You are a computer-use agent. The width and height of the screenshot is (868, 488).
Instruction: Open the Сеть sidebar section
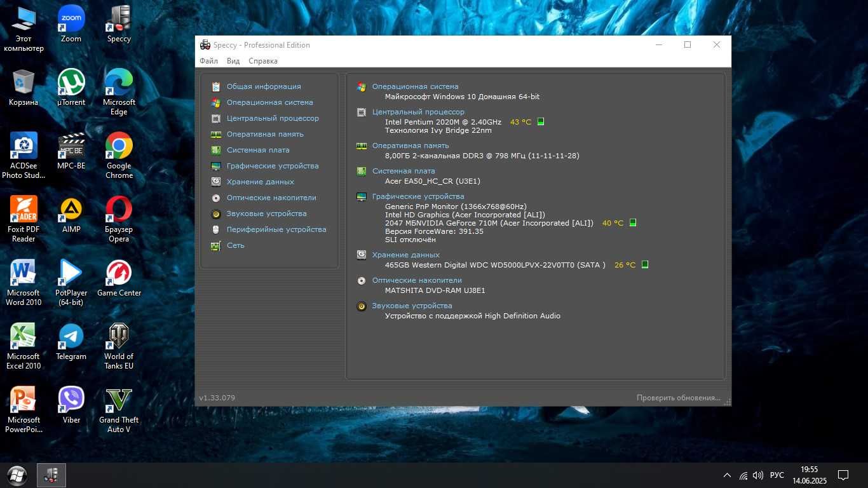pos(235,245)
